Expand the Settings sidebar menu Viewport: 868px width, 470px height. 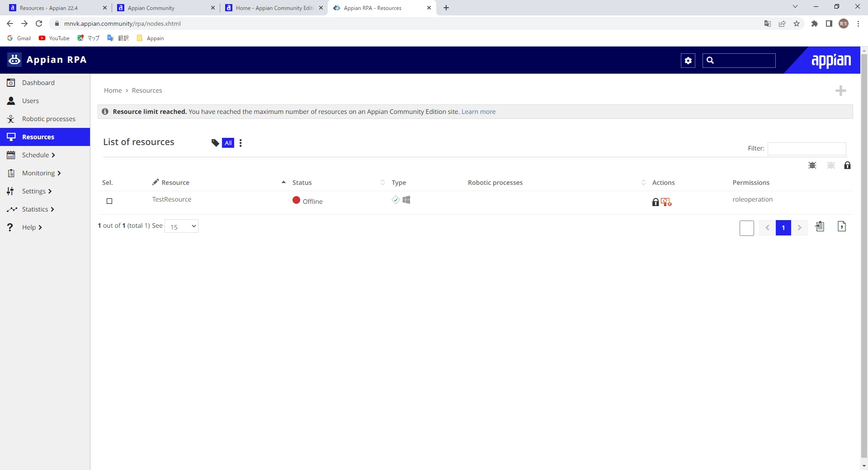[x=37, y=191]
